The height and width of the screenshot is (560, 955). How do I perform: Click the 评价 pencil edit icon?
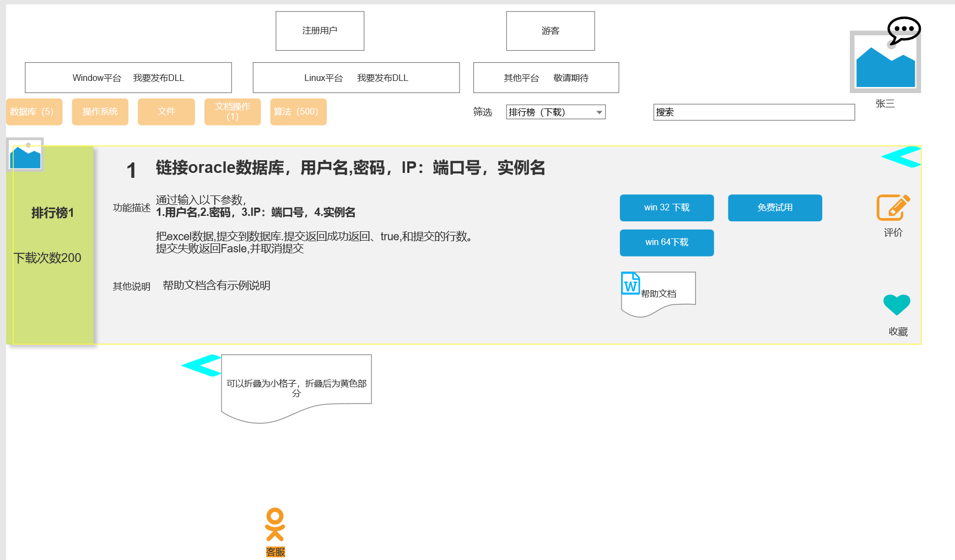[893, 208]
